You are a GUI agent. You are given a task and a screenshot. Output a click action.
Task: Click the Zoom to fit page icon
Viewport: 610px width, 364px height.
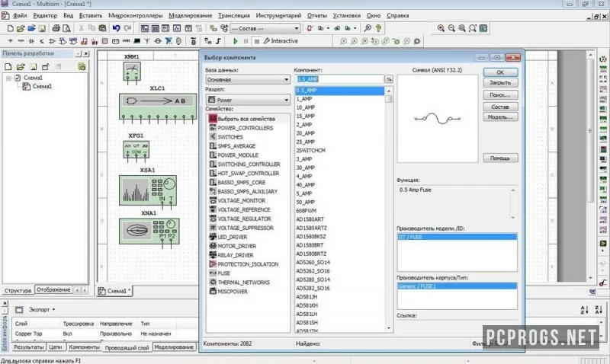tap(472, 28)
